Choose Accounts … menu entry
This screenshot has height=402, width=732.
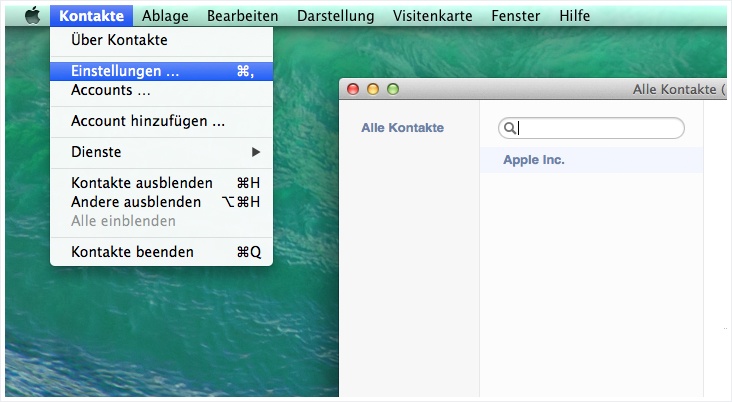click(162, 90)
